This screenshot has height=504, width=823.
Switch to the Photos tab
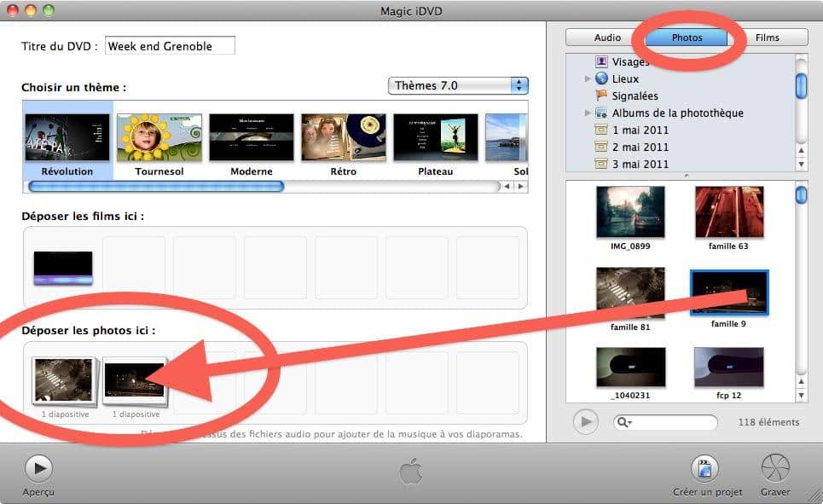pos(687,38)
